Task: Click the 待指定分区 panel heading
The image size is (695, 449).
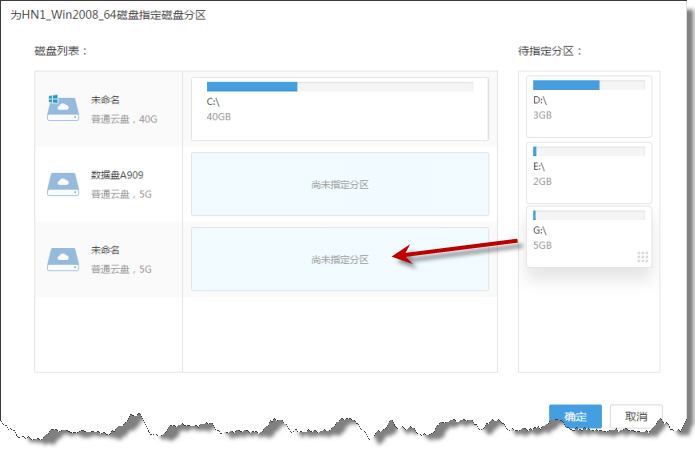Action: [551, 50]
